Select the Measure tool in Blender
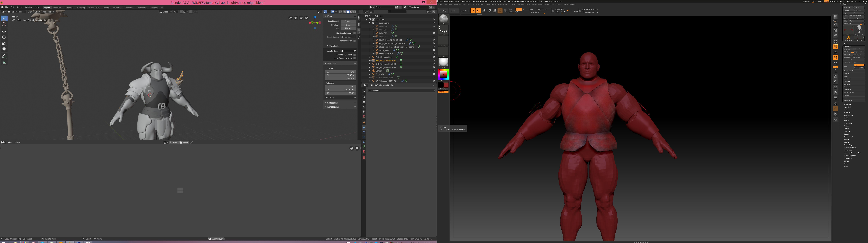 4,62
